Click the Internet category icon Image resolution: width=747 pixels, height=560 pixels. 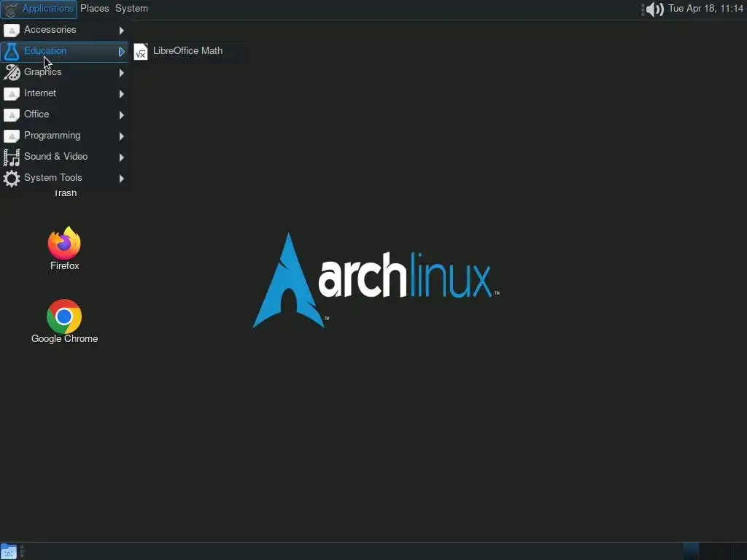coord(12,94)
